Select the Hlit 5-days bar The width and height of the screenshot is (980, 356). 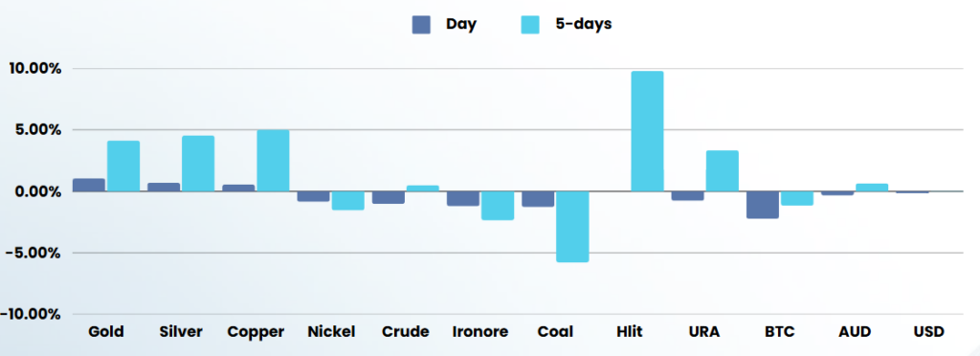tap(648, 131)
